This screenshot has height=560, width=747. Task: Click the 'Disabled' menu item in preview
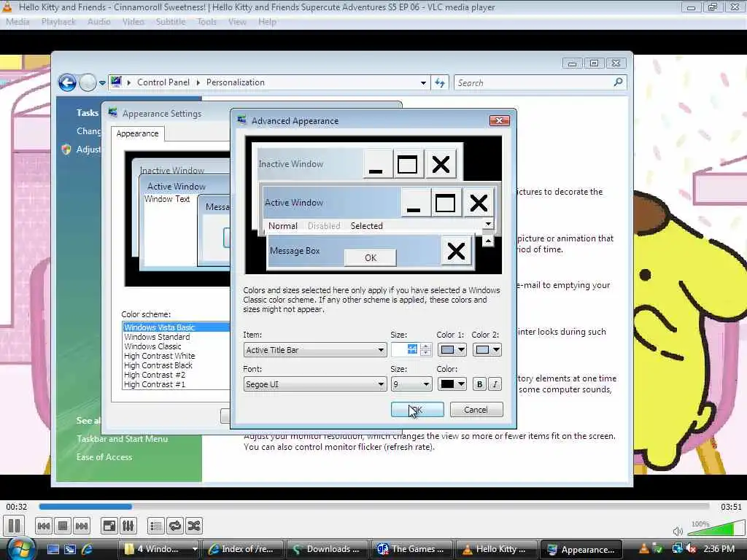pyautogui.click(x=324, y=226)
